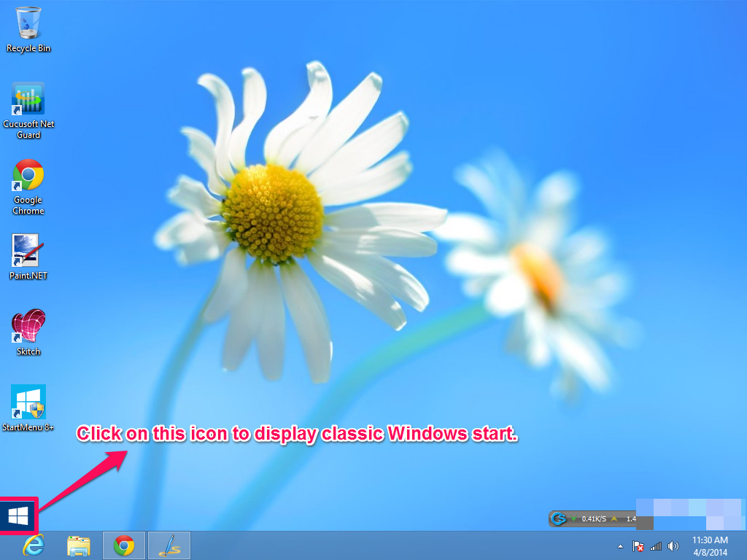Open File Explorer from the taskbar
The height and width of the screenshot is (560, 747).
click(x=79, y=545)
